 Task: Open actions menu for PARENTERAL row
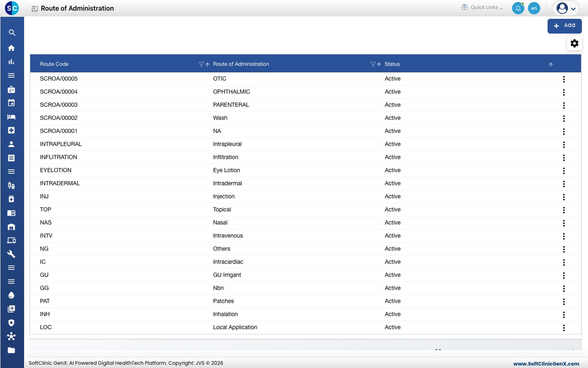pos(564,105)
